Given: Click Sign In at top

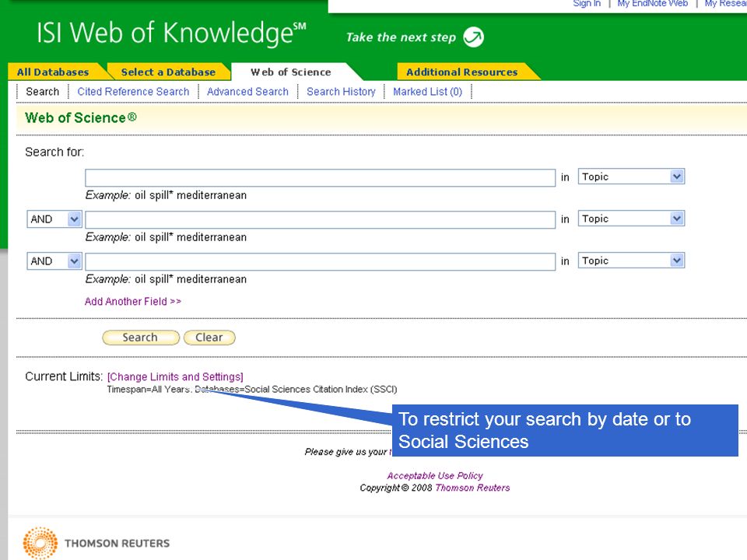Looking at the screenshot, I should [x=587, y=4].
